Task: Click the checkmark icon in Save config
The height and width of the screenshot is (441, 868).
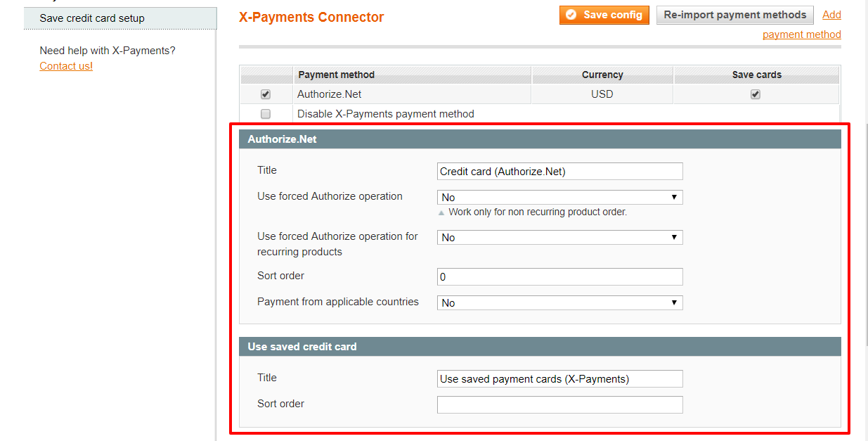Action: click(x=571, y=15)
